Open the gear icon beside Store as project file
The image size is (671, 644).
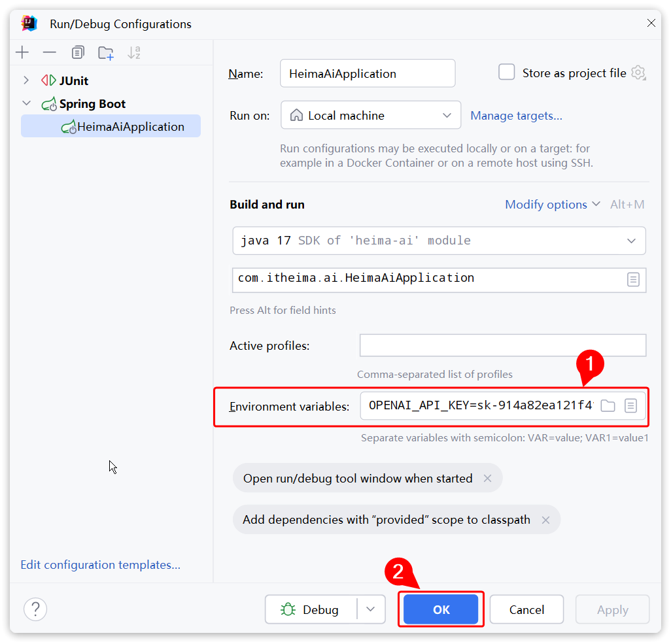(x=638, y=73)
